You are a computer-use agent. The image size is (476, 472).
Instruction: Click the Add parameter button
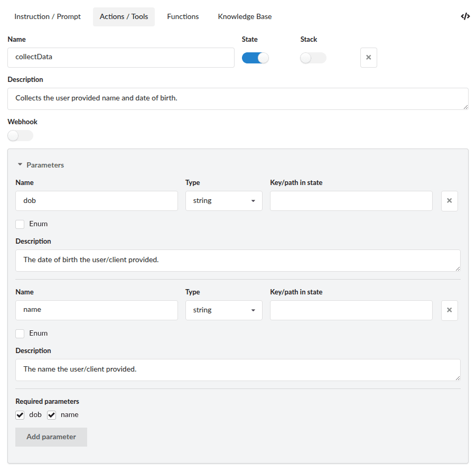[x=51, y=437]
